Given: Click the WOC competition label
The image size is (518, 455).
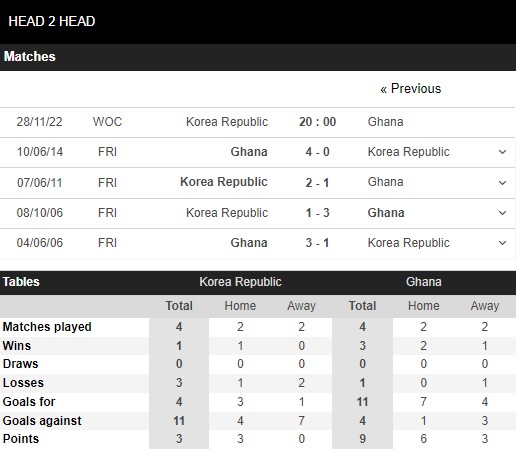Looking at the screenshot, I should (x=107, y=122).
